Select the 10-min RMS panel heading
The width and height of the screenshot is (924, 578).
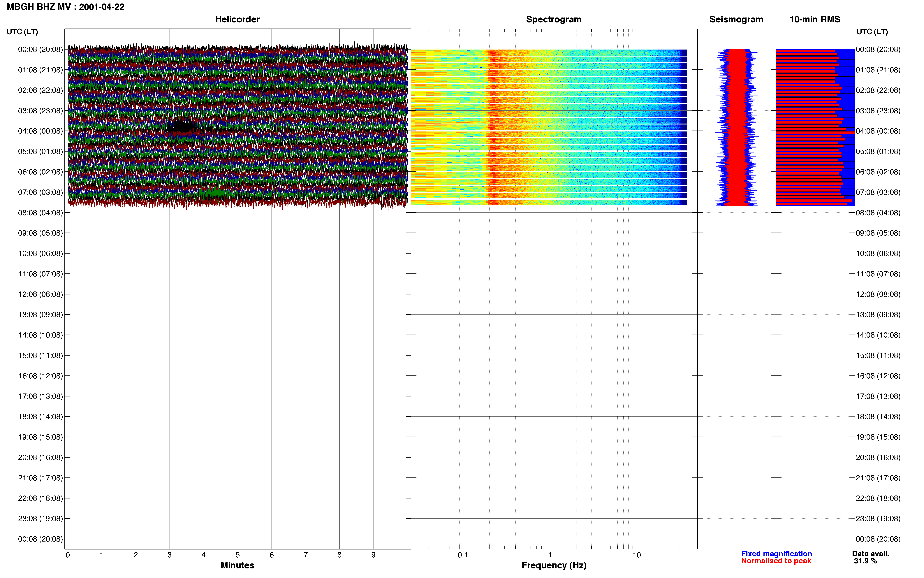(x=815, y=19)
